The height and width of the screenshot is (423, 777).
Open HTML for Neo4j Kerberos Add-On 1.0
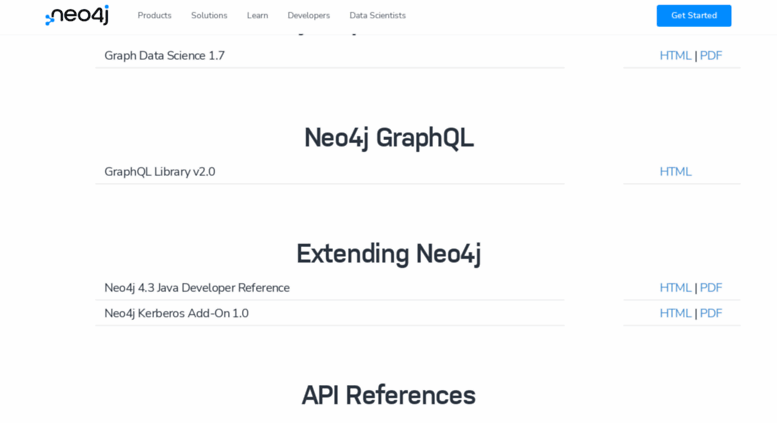pyautogui.click(x=675, y=314)
